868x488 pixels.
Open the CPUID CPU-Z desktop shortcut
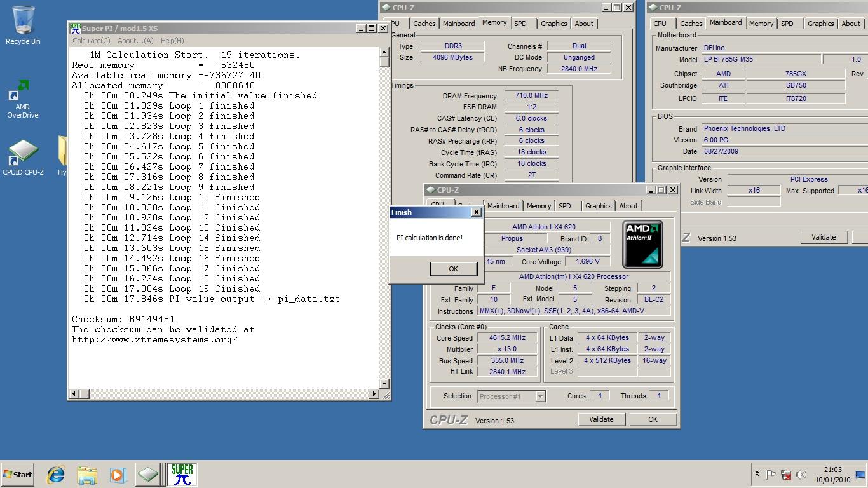pyautogui.click(x=23, y=158)
